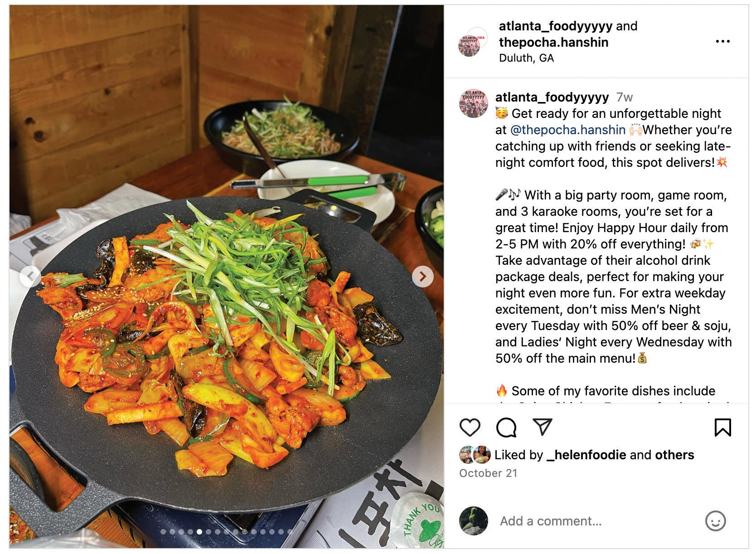Save the post with the bookmark icon
The width and height of the screenshot is (756, 554).
coord(722,427)
